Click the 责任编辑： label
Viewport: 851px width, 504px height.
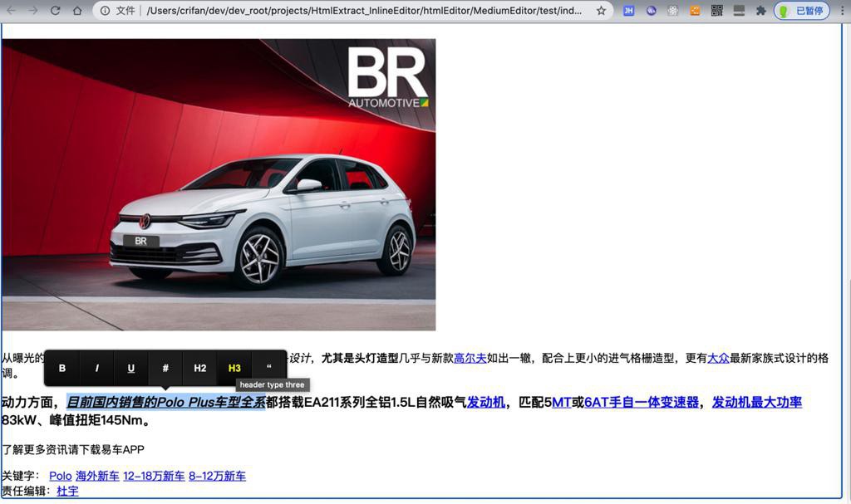pos(26,492)
